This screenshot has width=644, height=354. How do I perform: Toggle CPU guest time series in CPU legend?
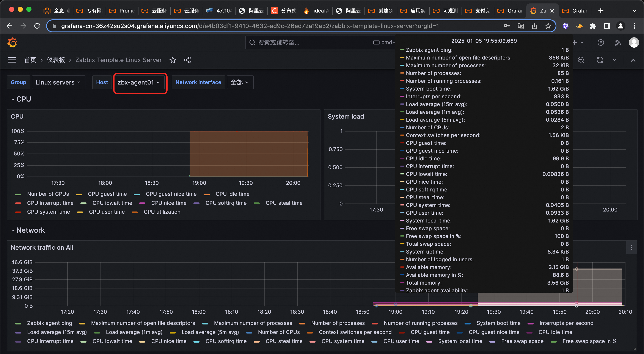107,194
